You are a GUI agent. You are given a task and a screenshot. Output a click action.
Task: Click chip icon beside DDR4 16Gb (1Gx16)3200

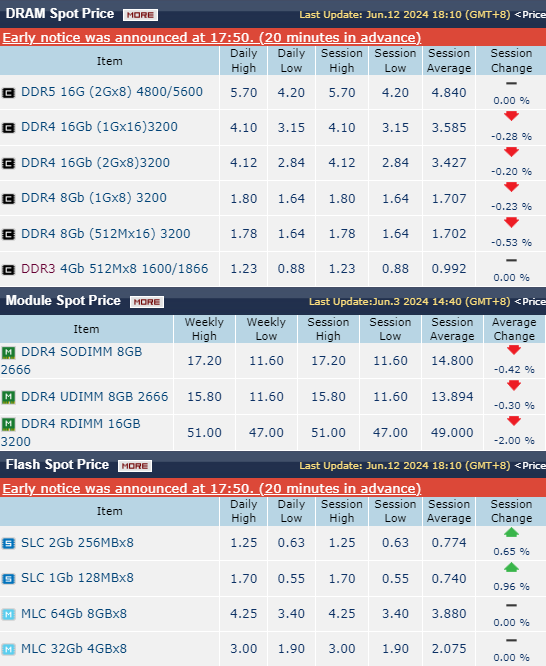(8, 128)
